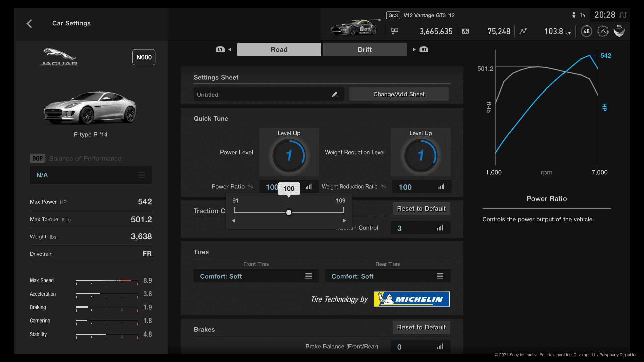This screenshot has width=644, height=362.
Task: Click the bars icon in Power Ratio field
Action: click(309, 187)
